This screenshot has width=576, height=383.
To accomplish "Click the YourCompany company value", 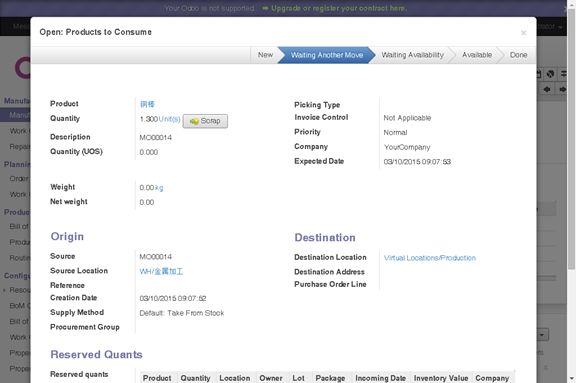I will [x=407, y=147].
